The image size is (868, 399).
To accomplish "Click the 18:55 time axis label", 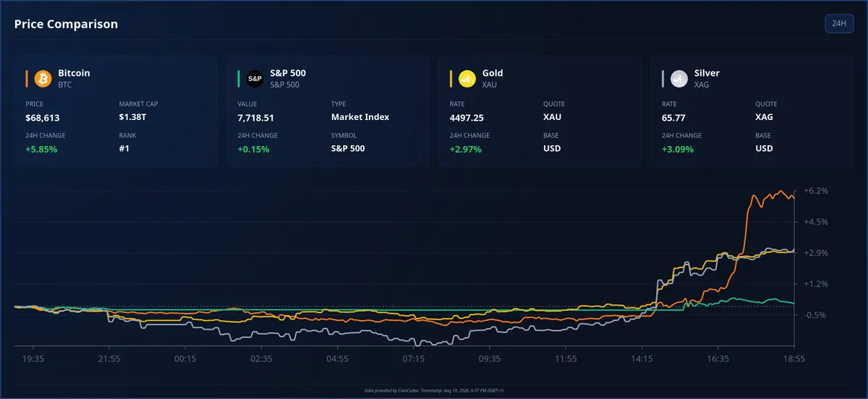I will point(794,359).
